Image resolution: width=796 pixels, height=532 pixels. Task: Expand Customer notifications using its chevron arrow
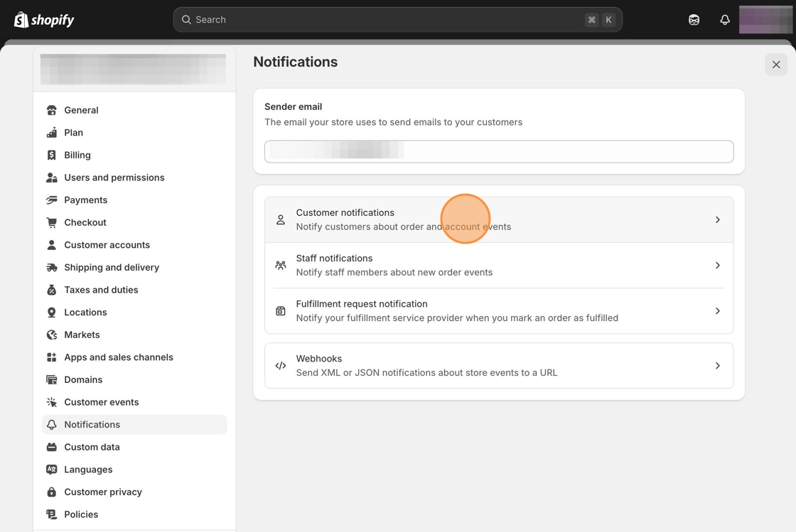click(x=717, y=220)
